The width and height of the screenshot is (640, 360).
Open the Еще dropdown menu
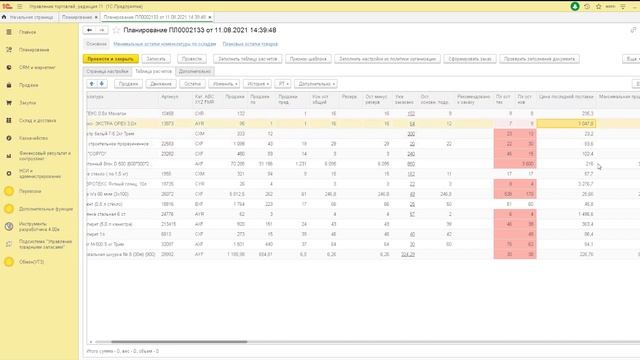pos(631,59)
